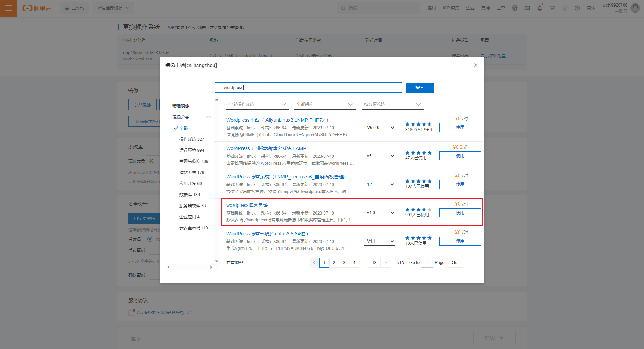This screenshot has height=349, width=644.
Task: Go to the next results page arrow
Action: (385, 263)
